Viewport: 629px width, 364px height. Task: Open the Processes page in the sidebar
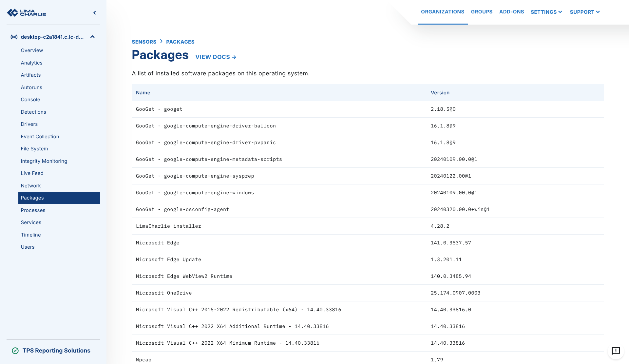point(33,210)
